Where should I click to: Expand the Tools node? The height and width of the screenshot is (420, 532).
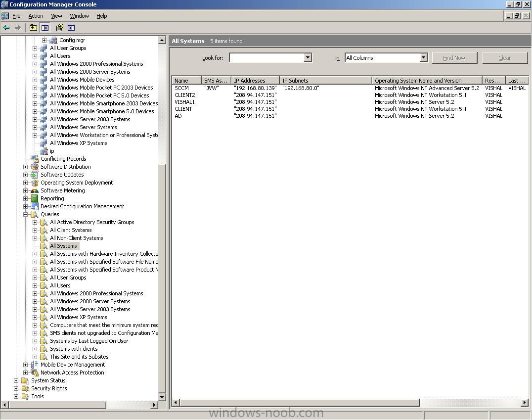click(x=16, y=396)
